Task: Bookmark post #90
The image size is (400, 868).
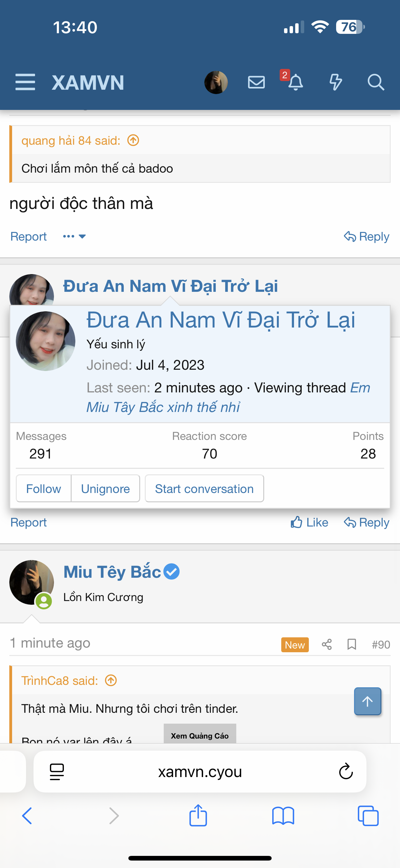Action: click(x=352, y=644)
